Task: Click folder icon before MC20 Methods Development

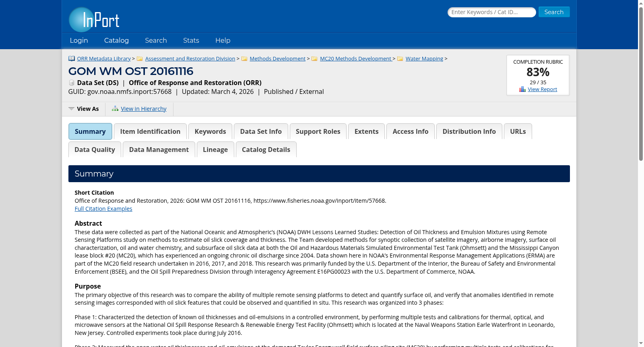Action: [314, 59]
